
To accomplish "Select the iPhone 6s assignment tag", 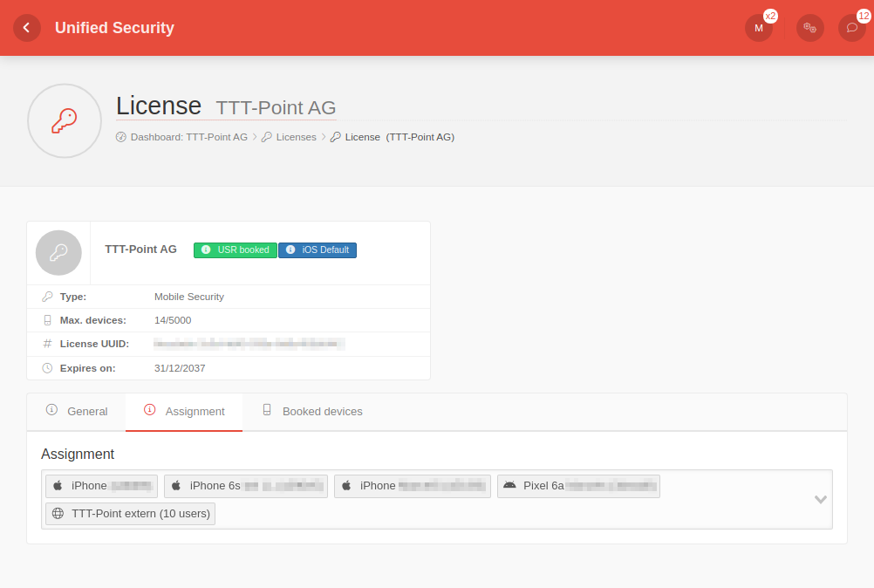I will (246, 486).
